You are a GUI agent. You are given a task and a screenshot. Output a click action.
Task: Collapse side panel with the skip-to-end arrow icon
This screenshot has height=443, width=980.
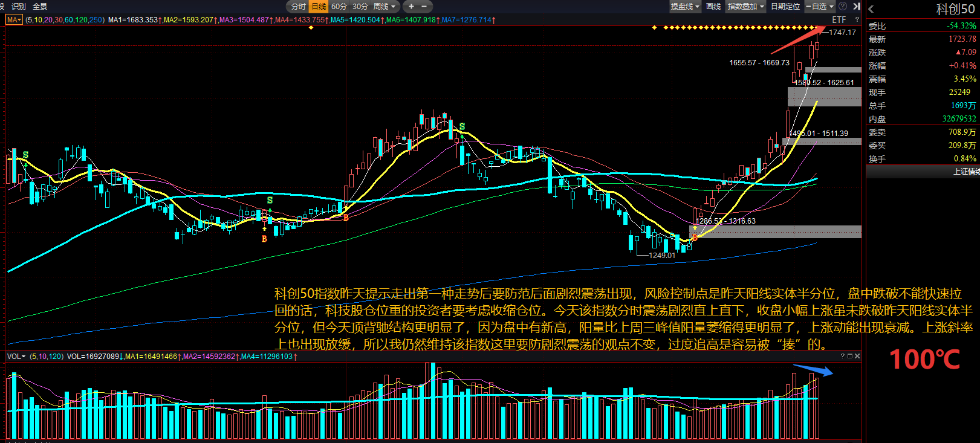pyautogui.click(x=856, y=7)
